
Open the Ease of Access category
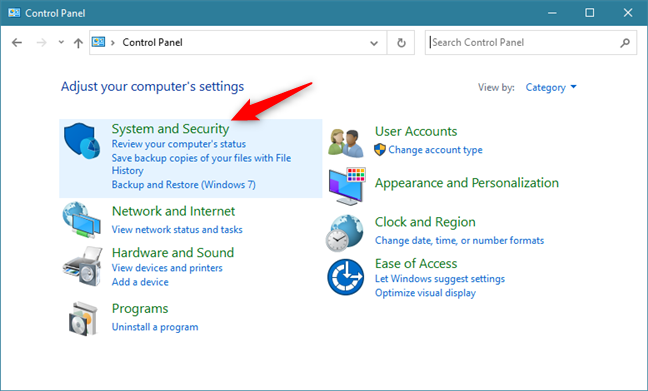(416, 263)
